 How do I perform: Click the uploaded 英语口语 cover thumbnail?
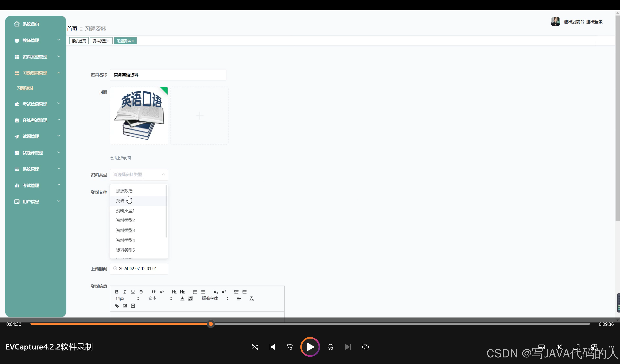tap(139, 115)
